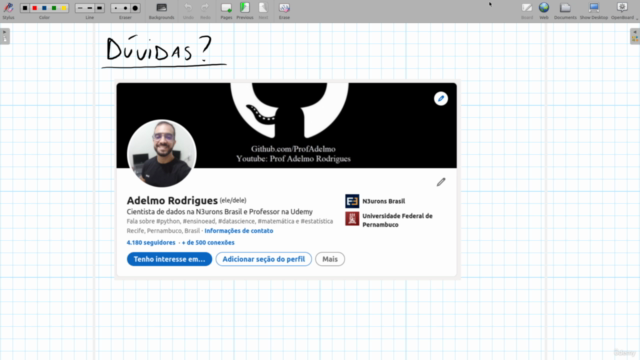Click the profile intro edit pencil
Screen dimensions: 640x360
coord(441,182)
